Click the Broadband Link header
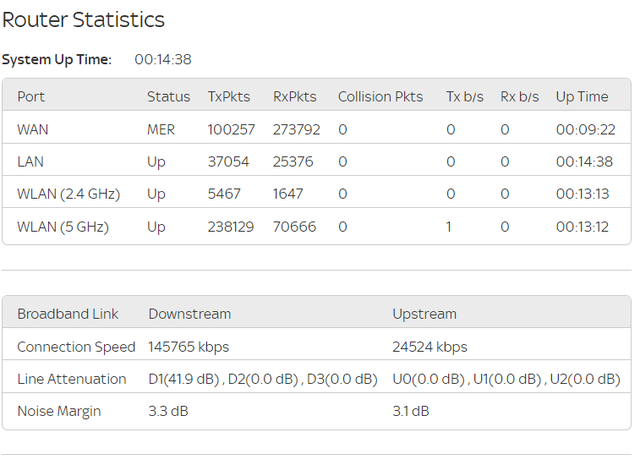The width and height of the screenshot is (640, 465). pos(68,314)
